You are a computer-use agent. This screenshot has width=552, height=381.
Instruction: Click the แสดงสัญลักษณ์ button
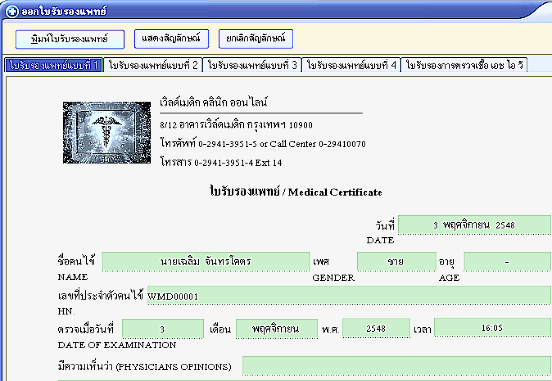tap(171, 39)
